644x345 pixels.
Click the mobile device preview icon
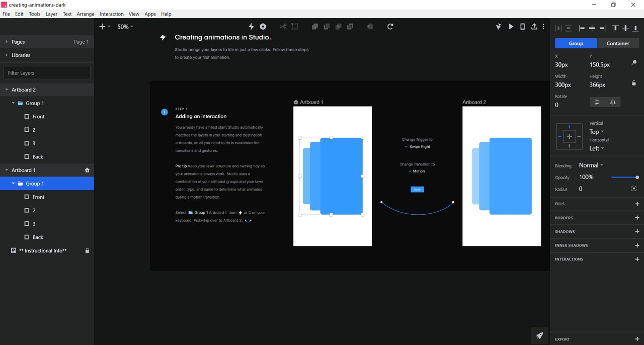522,27
